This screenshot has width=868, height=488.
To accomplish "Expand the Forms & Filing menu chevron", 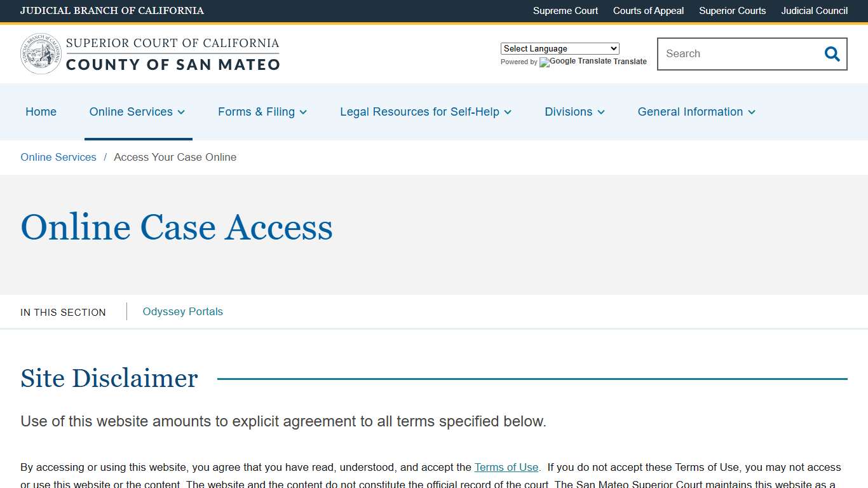I will click(x=303, y=112).
